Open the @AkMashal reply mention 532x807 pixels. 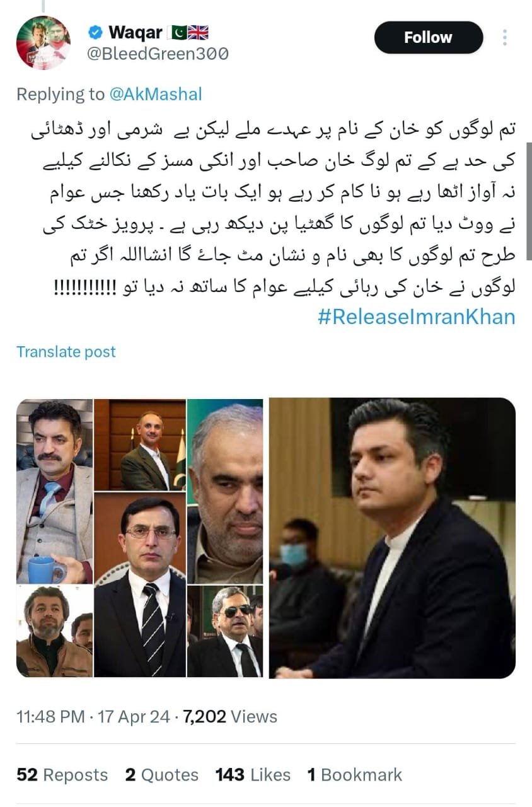click(x=156, y=94)
